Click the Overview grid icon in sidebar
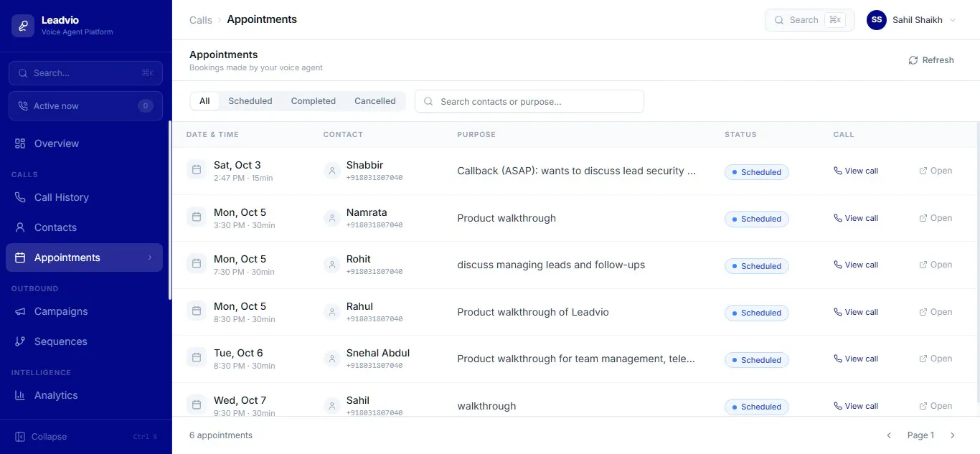This screenshot has height=454, width=980. [20, 143]
